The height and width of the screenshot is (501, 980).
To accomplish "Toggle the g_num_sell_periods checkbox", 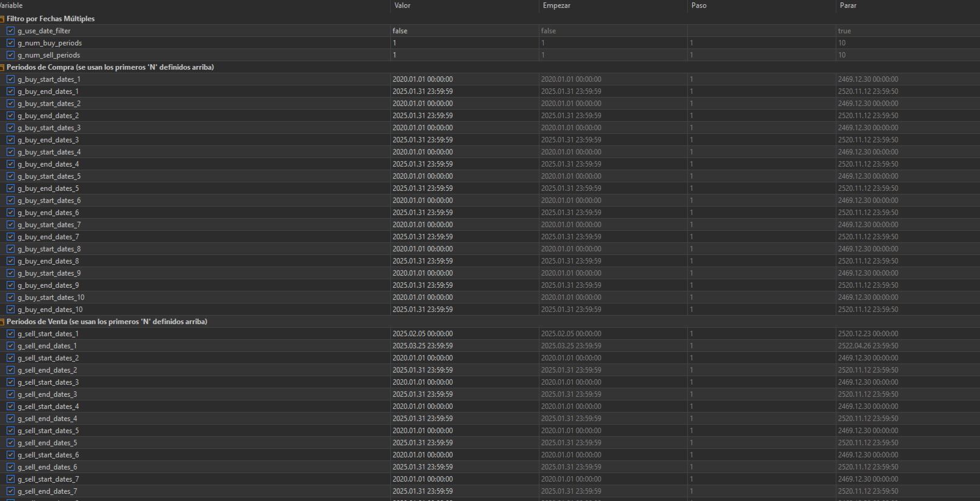I will click(x=10, y=55).
